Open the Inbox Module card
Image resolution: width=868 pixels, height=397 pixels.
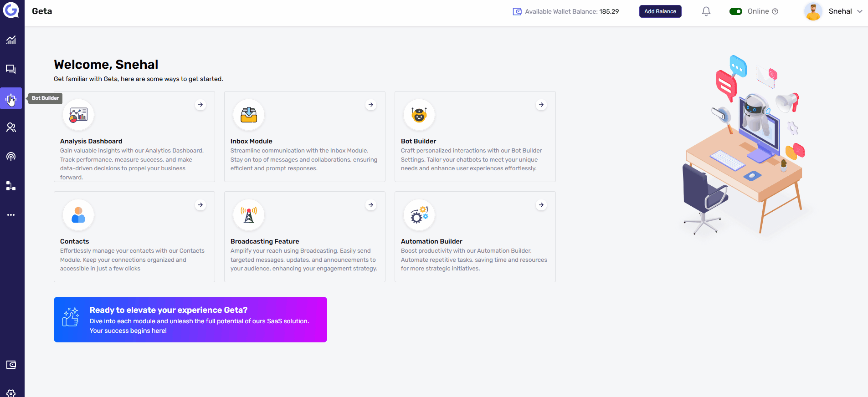[x=304, y=137]
